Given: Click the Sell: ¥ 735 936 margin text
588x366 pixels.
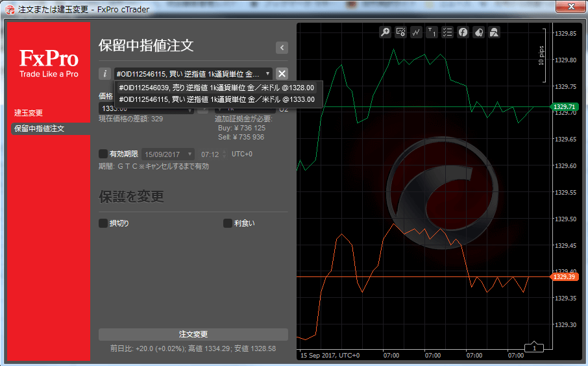Looking at the screenshot, I should click(241, 137).
